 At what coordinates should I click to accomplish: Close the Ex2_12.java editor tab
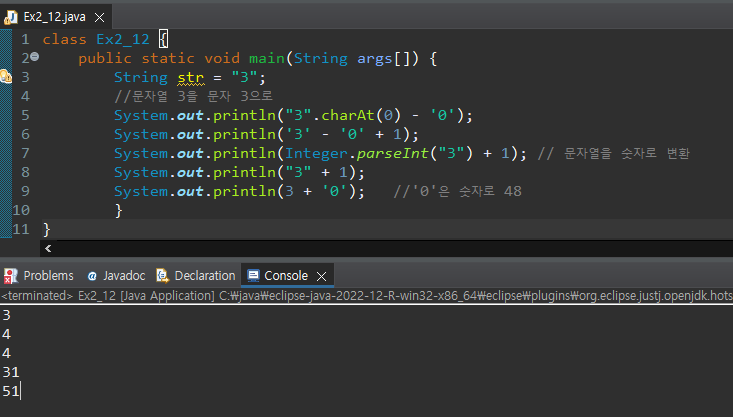click(100, 18)
